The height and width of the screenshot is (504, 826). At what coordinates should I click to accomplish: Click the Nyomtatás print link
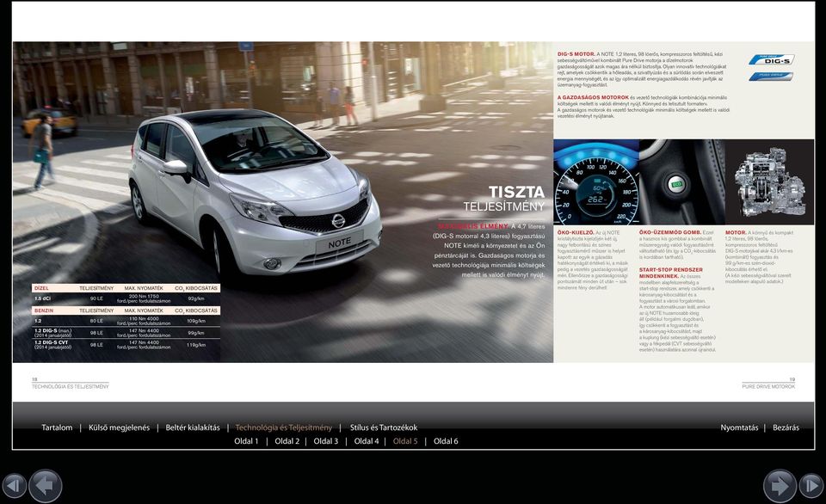739,427
